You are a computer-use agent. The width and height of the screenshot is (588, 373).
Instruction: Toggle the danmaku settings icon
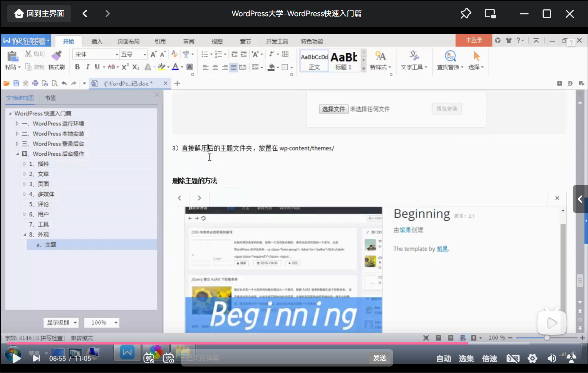click(168, 358)
